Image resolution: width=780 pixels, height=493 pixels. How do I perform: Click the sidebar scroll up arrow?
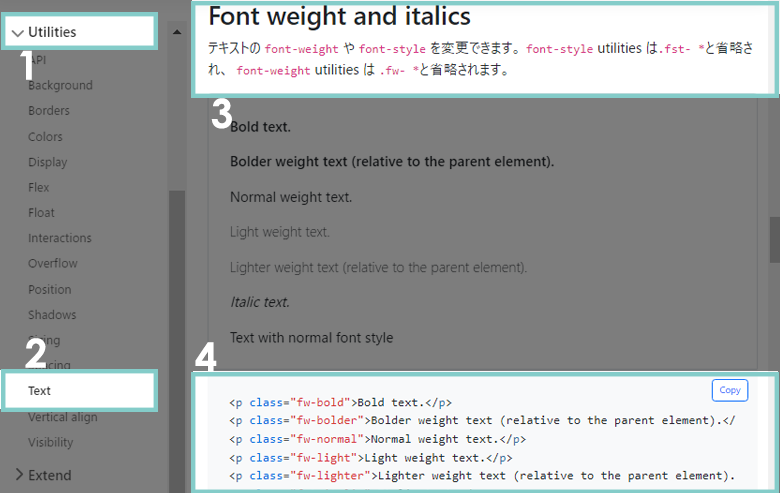coord(177,32)
